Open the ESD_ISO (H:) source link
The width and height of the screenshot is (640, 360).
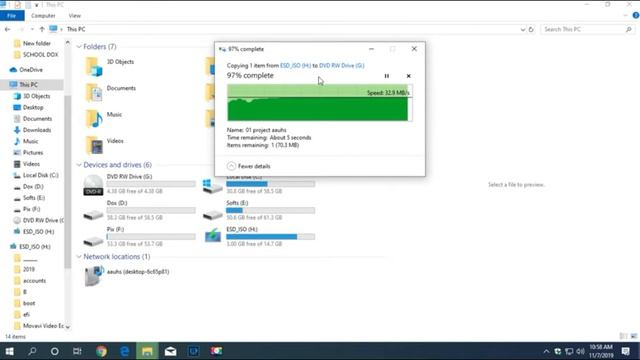(296, 65)
